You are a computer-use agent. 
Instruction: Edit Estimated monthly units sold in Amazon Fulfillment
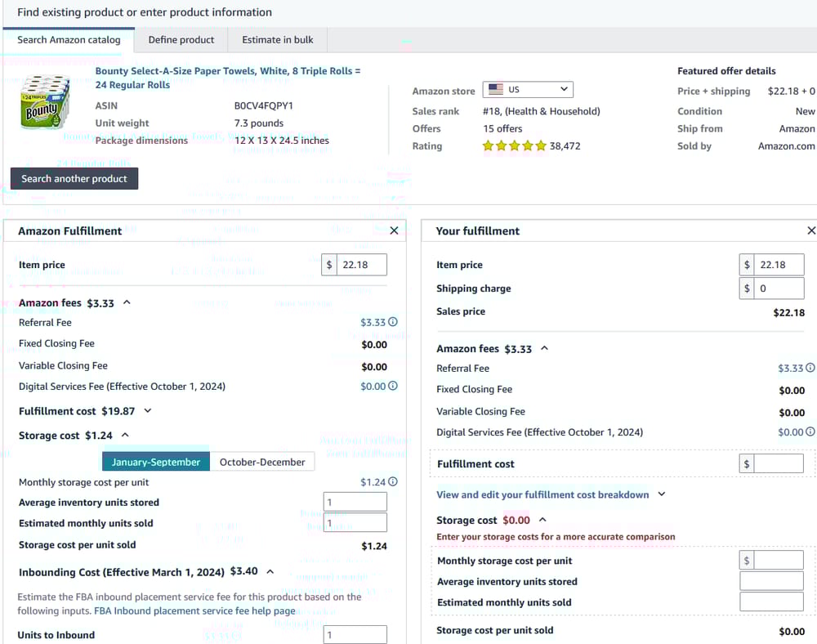(355, 522)
